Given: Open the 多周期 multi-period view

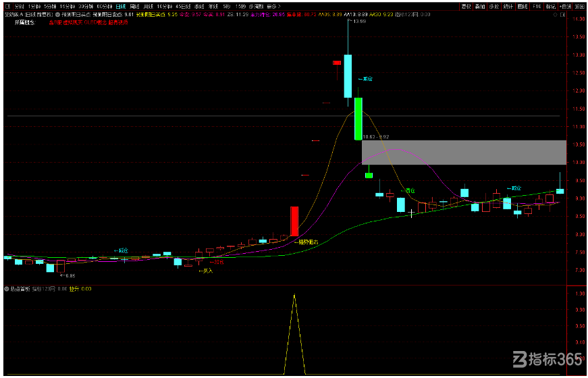Looking at the screenshot, I should coord(256,6).
